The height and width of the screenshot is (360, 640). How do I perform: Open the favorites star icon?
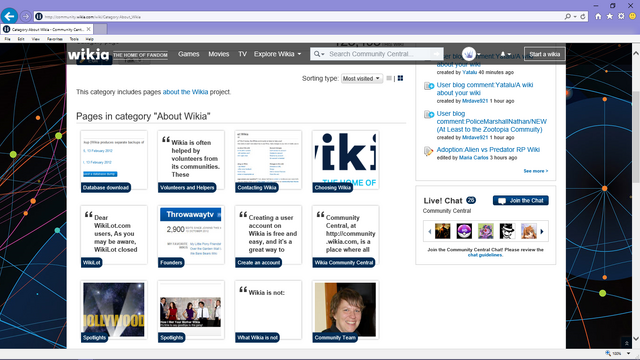(609, 16)
